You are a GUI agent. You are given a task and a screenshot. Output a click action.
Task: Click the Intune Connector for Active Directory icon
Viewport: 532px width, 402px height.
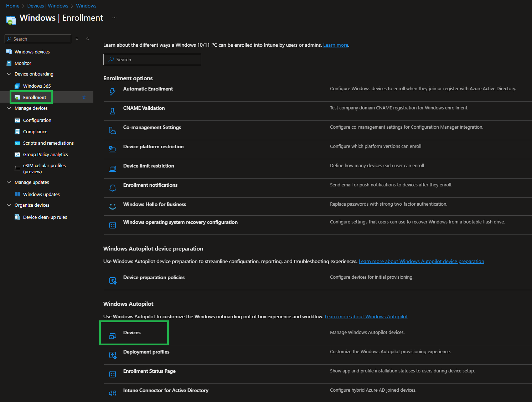click(x=113, y=393)
